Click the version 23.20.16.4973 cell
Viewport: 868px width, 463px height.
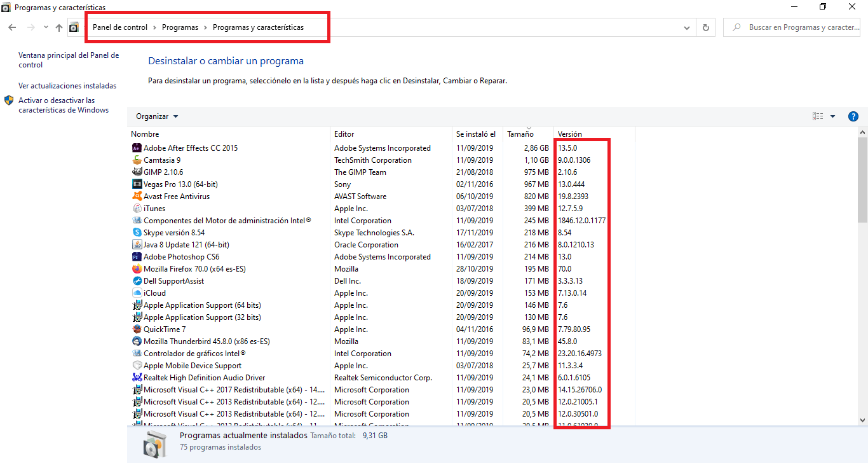[x=580, y=354]
